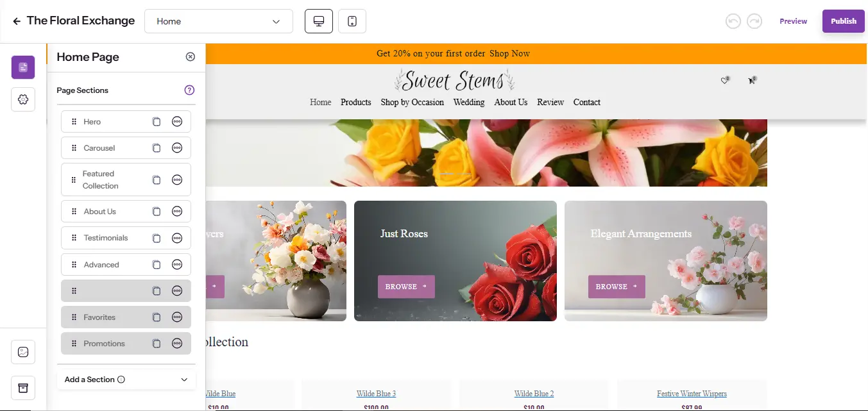This screenshot has height=411, width=868.
Task: Redo the last change
Action: pyautogui.click(x=754, y=21)
